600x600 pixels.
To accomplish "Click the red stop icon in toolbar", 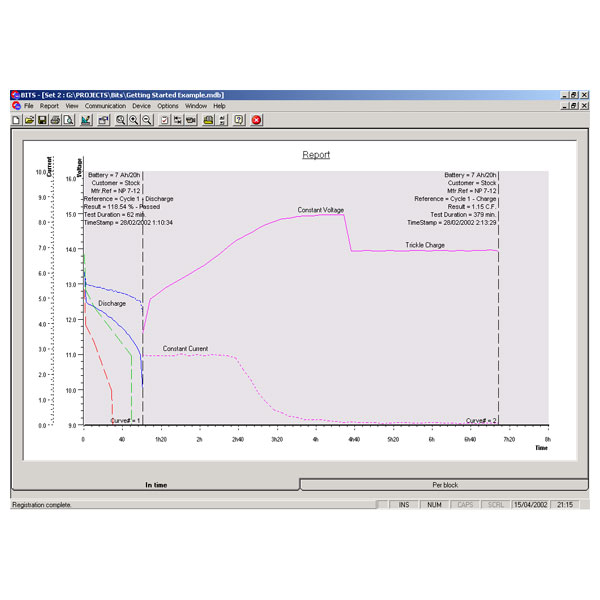I will click(257, 120).
